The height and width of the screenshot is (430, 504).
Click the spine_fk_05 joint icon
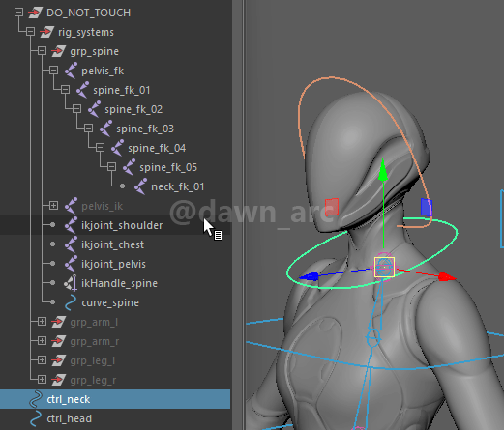coord(129,167)
